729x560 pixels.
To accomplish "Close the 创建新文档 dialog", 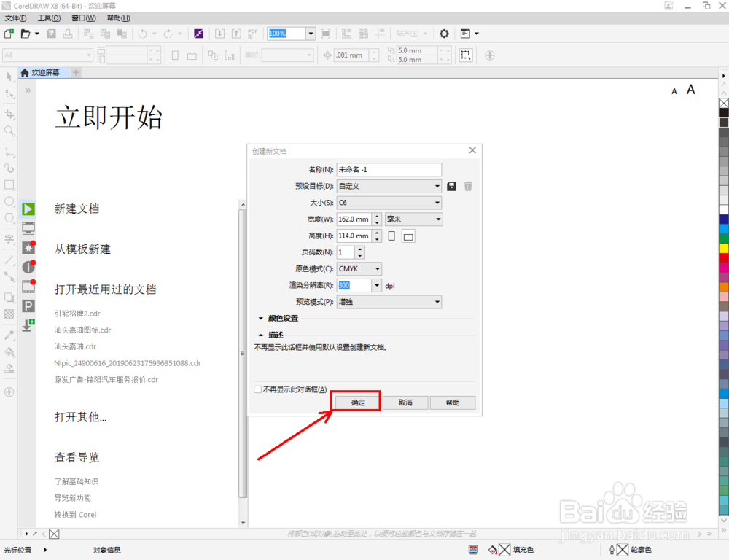I will click(x=472, y=150).
